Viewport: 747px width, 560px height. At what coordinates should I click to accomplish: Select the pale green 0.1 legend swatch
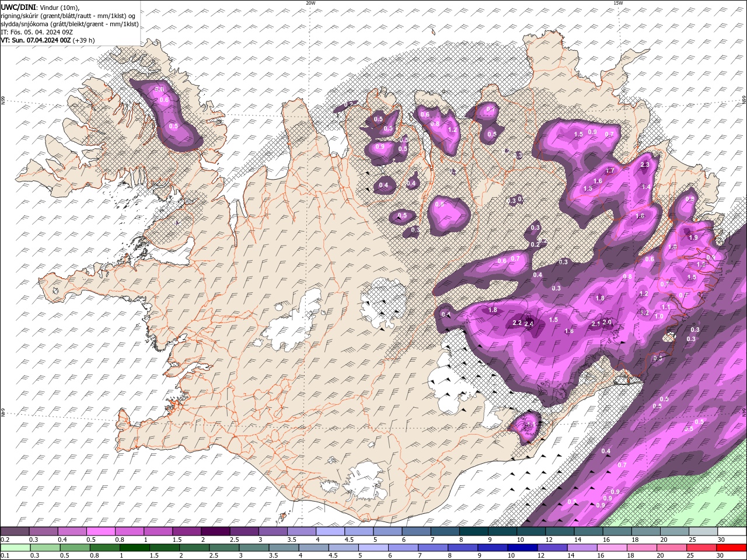(15, 548)
